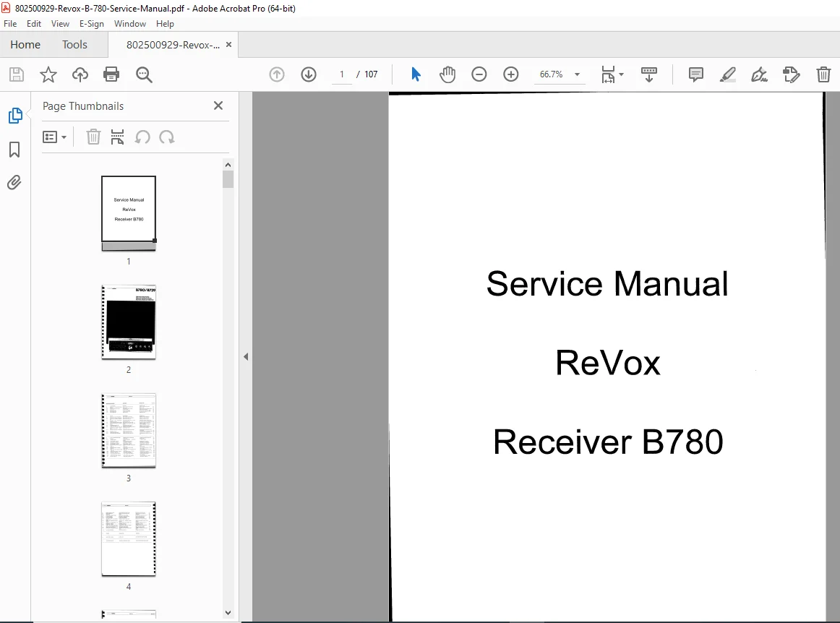Screen dimensions: 840x623
Task: Delete selected page in thumbnails panel
Action: (x=93, y=137)
